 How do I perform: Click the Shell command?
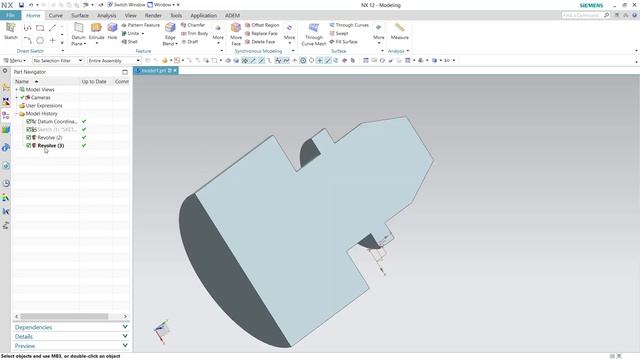click(x=129, y=42)
